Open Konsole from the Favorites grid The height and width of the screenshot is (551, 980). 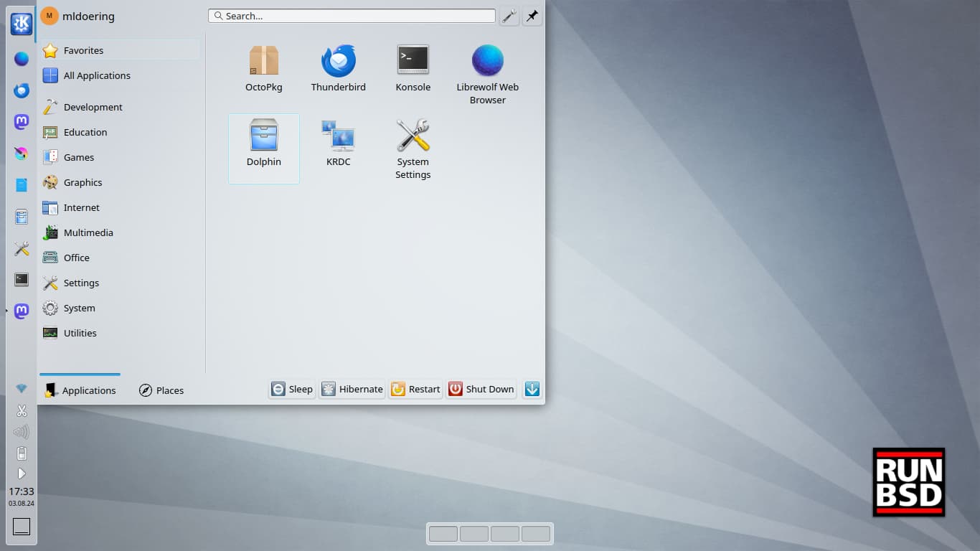(x=413, y=69)
